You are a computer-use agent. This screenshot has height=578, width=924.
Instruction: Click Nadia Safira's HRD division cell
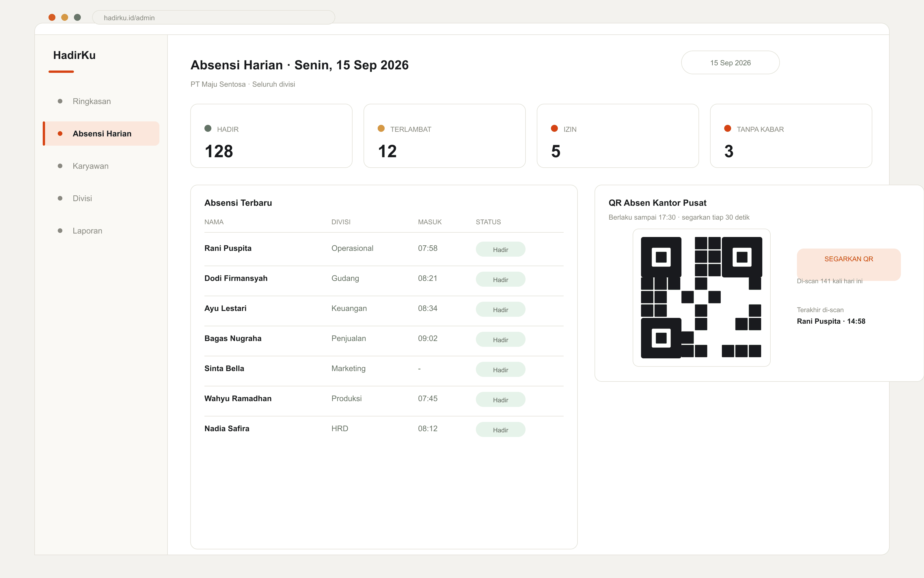pos(340,429)
